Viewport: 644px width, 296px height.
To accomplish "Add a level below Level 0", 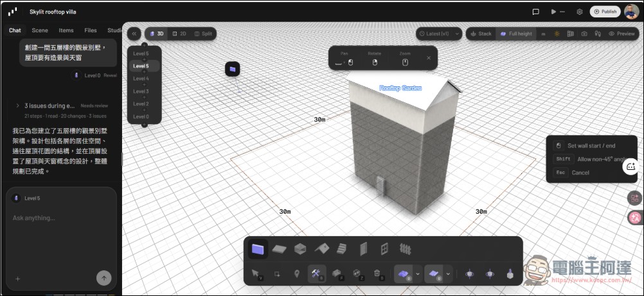I will (144, 125).
